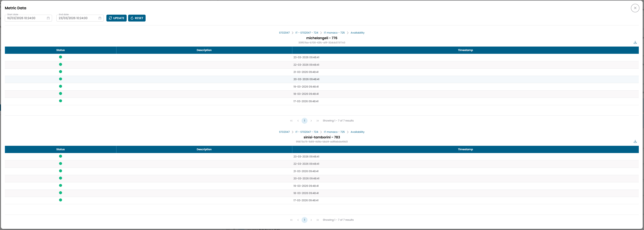
Task: Click the Status column header
Action: click(x=60, y=50)
